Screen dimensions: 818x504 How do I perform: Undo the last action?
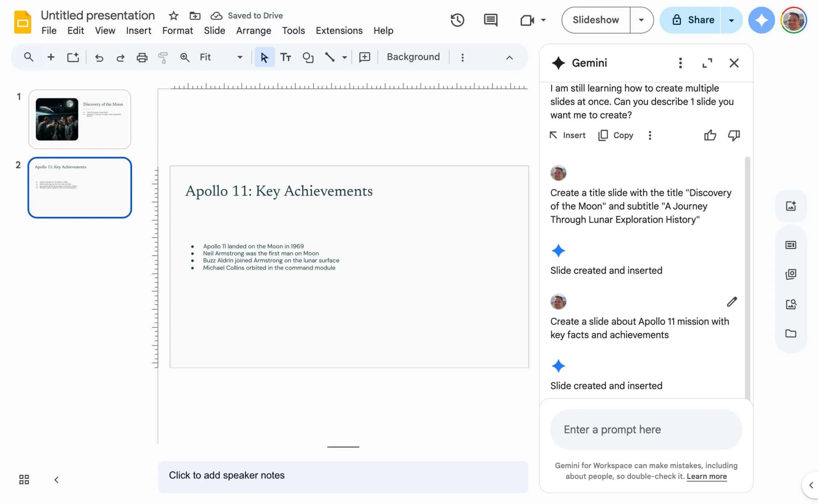click(99, 58)
